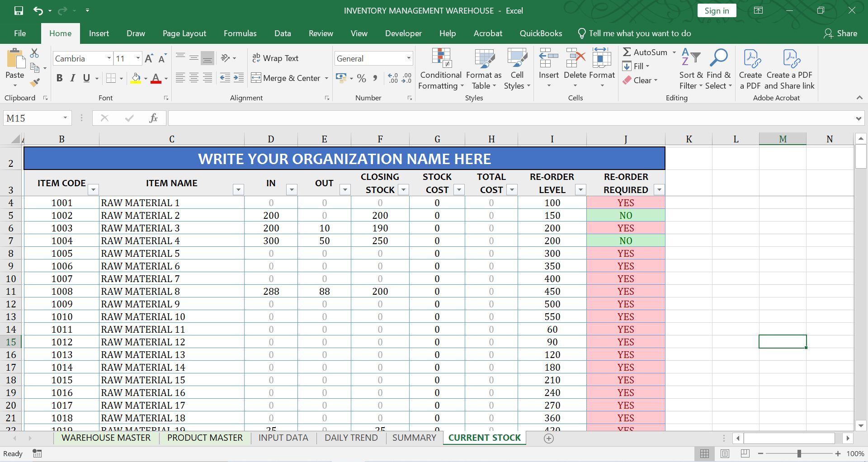Open the ITEM NAME filter dropdown
Image resolution: width=868 pixels, height=462 pixels.
point(238,190)
